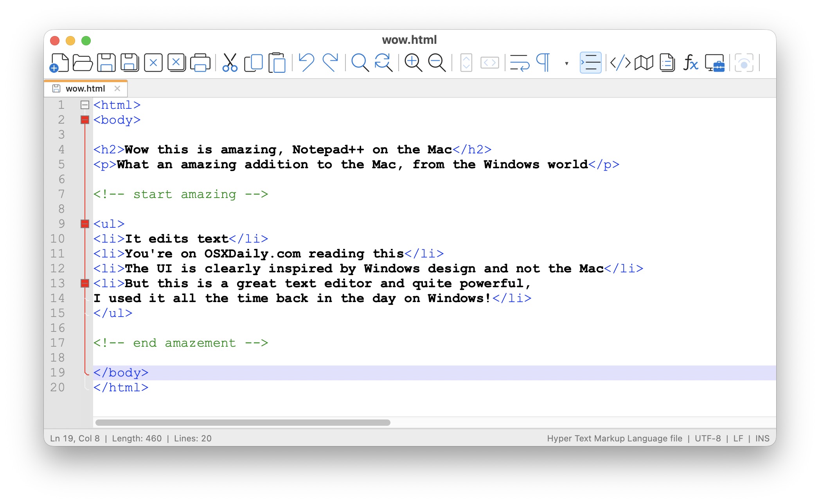Click the 'wow.html' window title
Viewport: 820px width, 504px height.
(x=409, y=40)
